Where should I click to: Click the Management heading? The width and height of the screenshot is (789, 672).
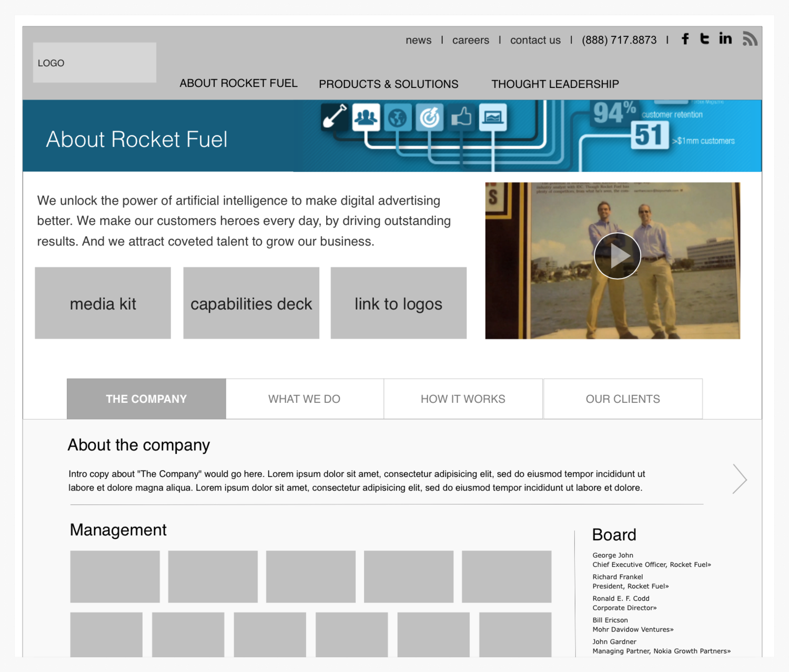pyautogui.click(x=118, y=530)
